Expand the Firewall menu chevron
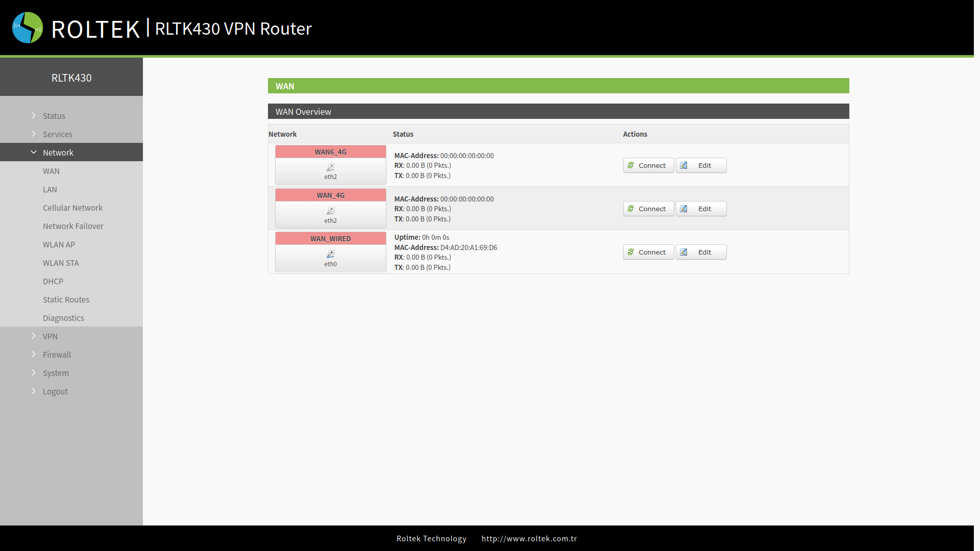 [x=34, y=354]
